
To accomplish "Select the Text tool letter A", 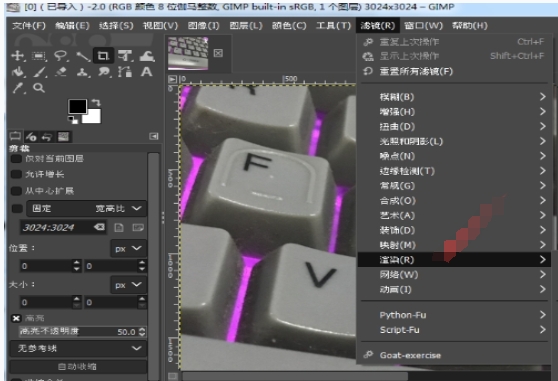I will [146, 72].
